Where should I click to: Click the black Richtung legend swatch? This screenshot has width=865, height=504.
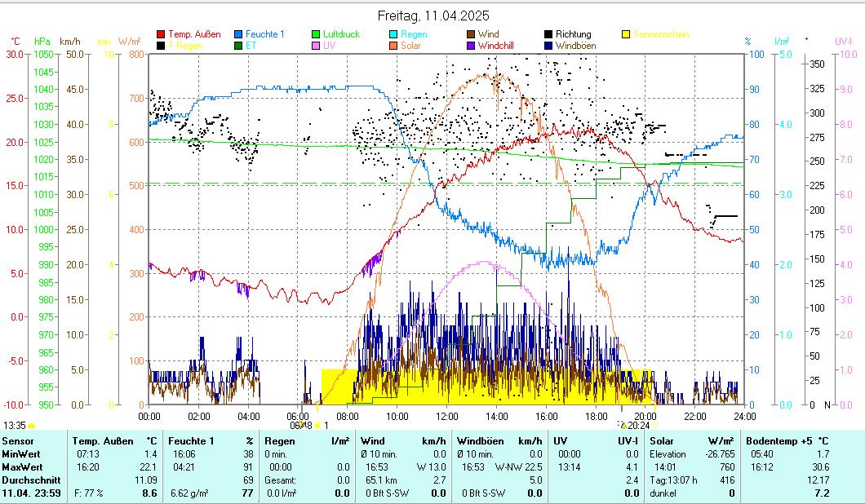(548, 35)
